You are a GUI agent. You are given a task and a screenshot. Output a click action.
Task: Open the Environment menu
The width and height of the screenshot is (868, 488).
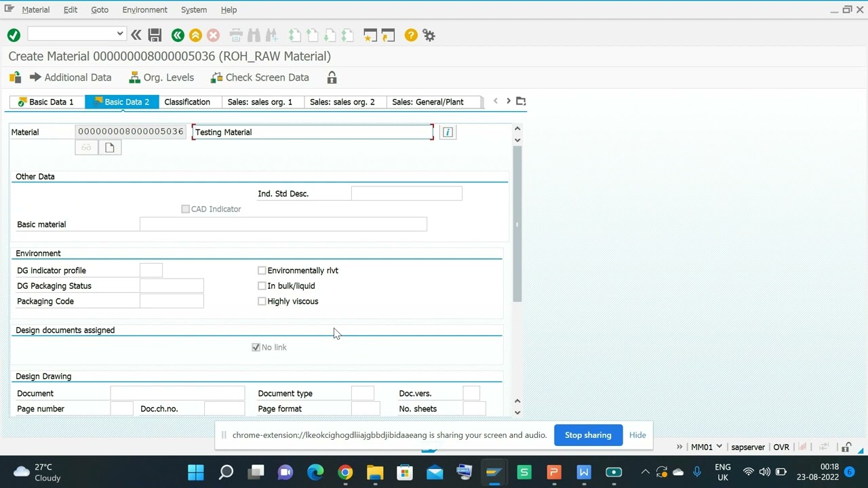coord(144,9)
